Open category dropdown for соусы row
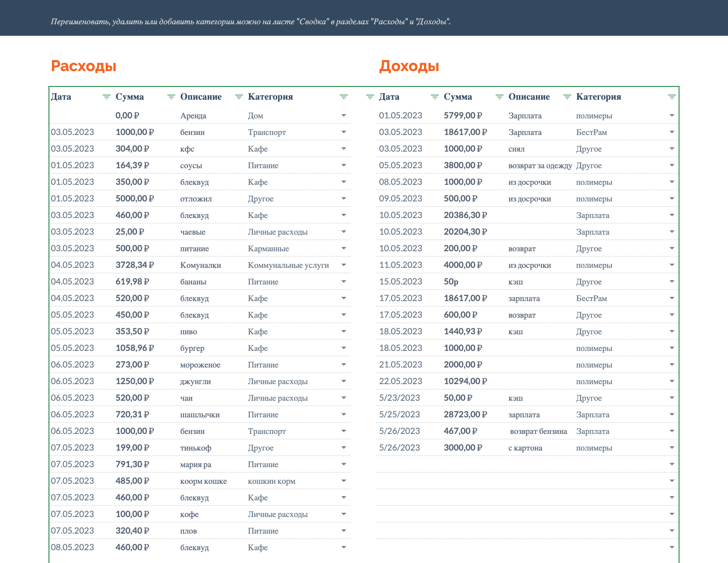Screen dimensions: 728x563 click(344, 165)
